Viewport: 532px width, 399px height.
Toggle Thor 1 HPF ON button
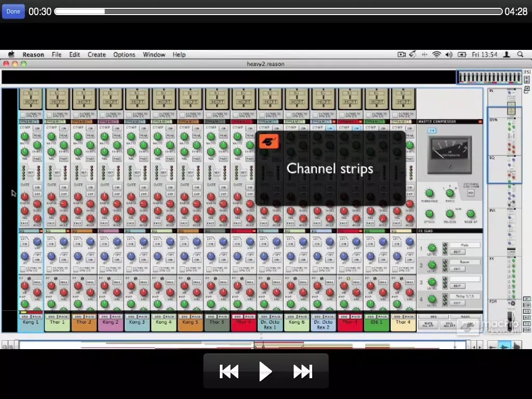(64, 260)
